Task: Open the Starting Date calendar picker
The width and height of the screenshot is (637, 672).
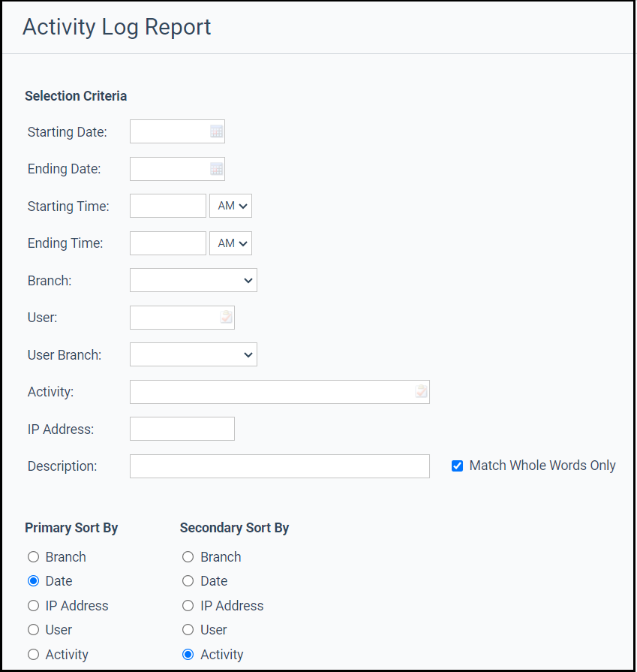Action: (217, 131)
